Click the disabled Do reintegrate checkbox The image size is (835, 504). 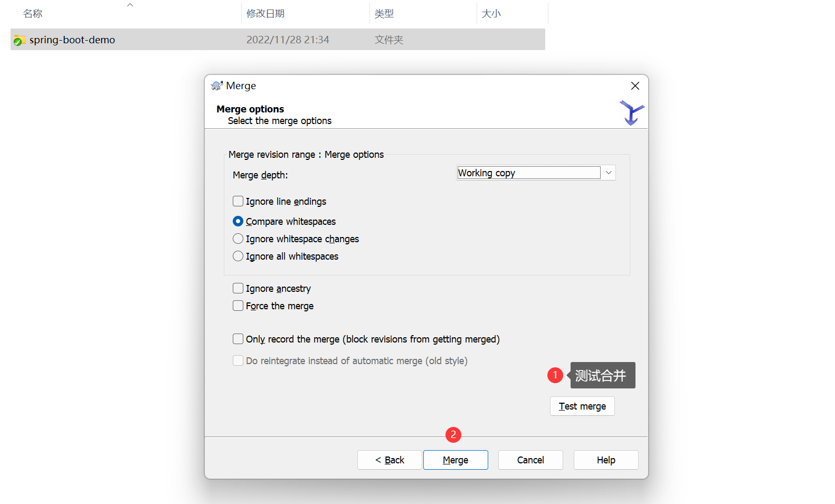[x=238, y=360]
